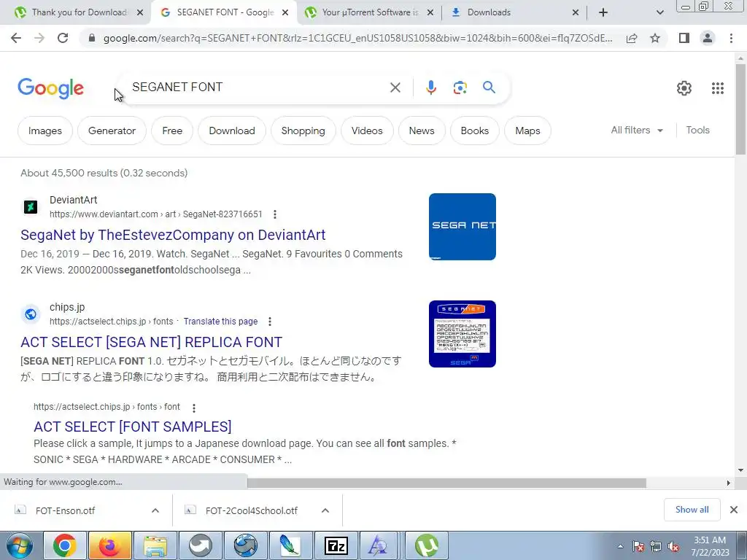Click the address bar URL

[357, 38]
